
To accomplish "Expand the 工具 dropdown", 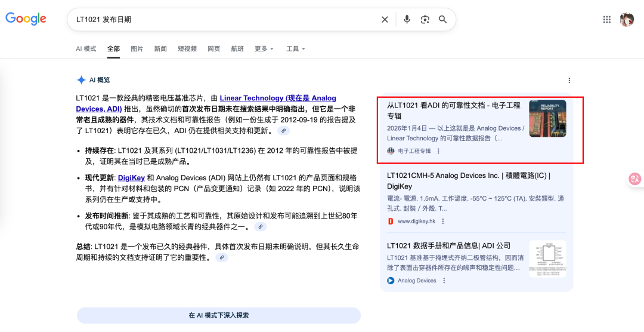I will [296, 48].
